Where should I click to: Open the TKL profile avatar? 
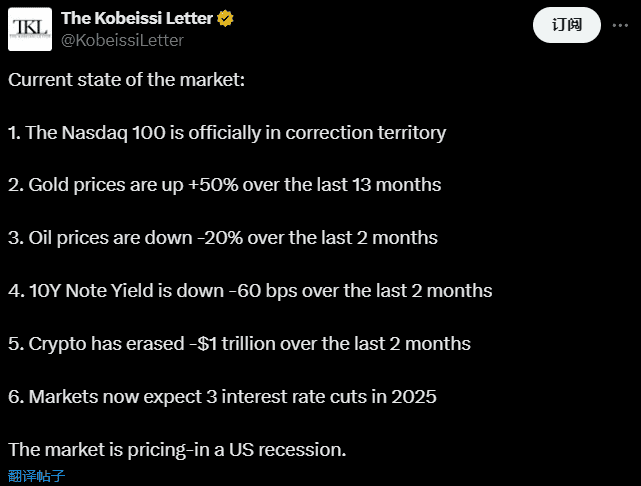[x=30, y=29]
